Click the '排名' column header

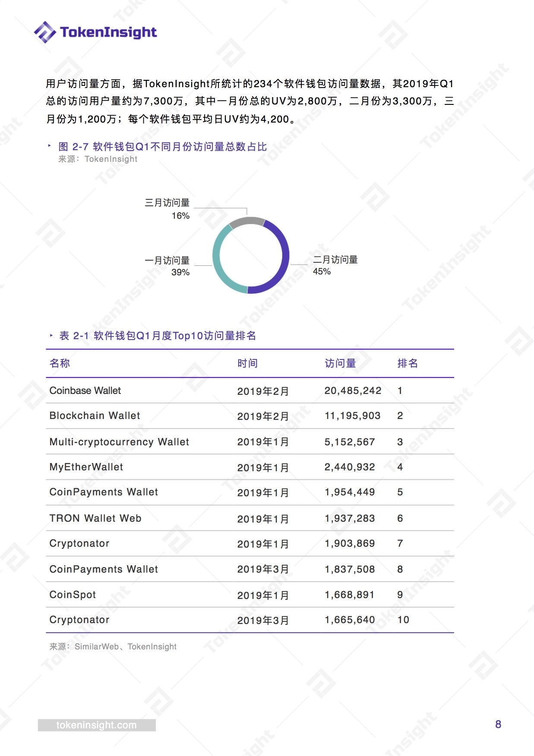[x=408, y=363]
